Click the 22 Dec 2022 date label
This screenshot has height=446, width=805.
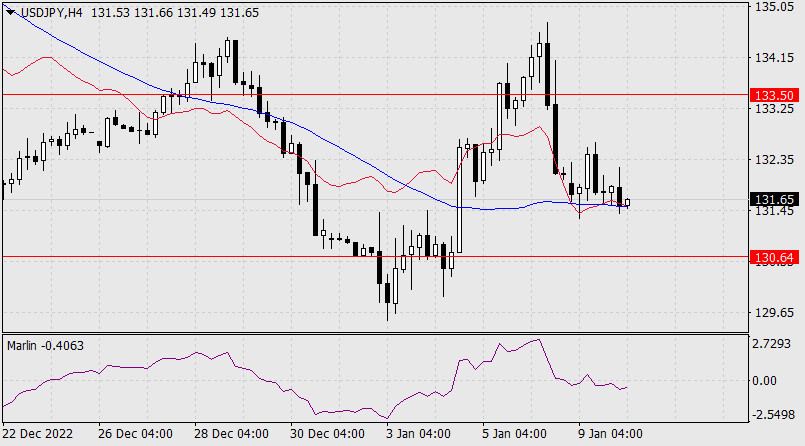coord(38,434)
